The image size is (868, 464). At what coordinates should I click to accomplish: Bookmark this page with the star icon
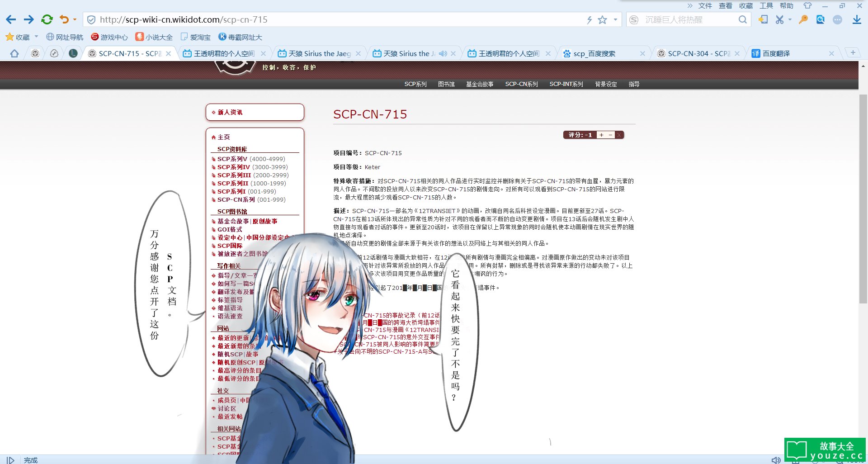pos(602,20)
